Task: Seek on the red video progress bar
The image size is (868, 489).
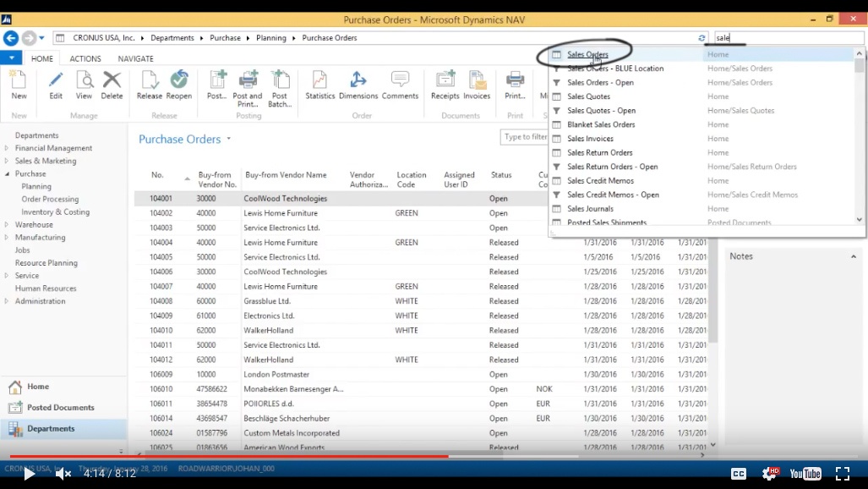Action: click(x=229, y=456)
